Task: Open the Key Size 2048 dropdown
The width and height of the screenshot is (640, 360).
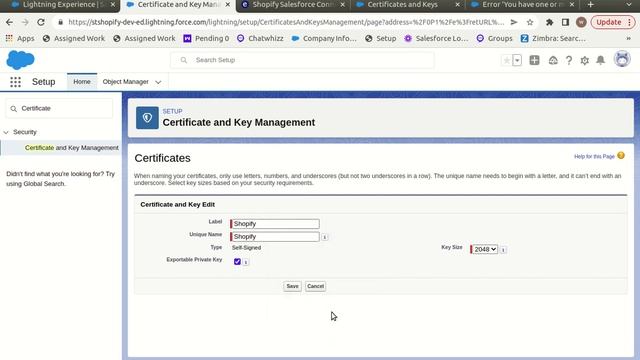Action: pos(485,249)
